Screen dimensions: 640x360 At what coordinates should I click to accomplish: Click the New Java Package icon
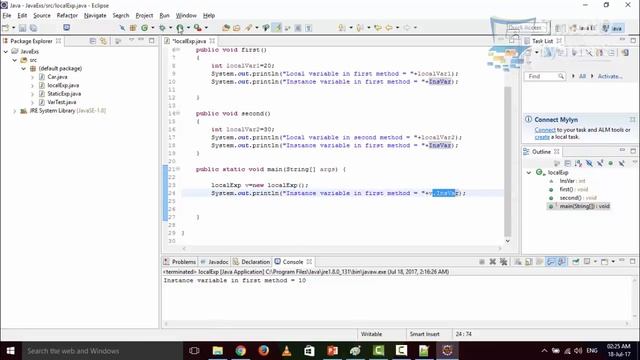(133, 28)
